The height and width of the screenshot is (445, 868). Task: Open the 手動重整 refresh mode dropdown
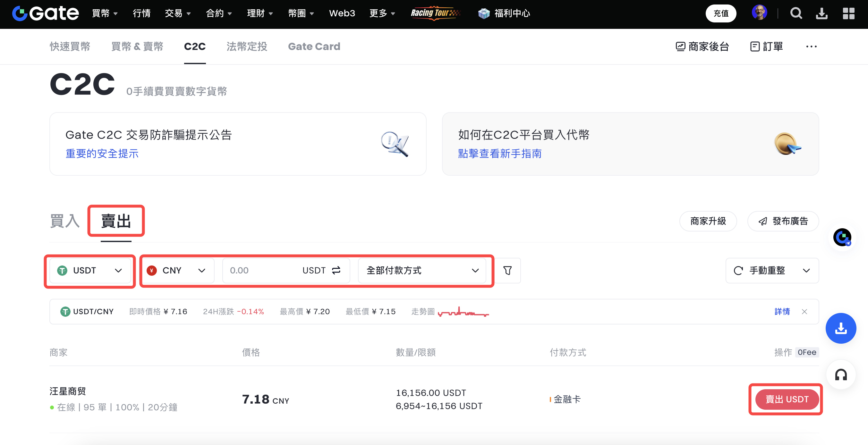pos(772,270)
